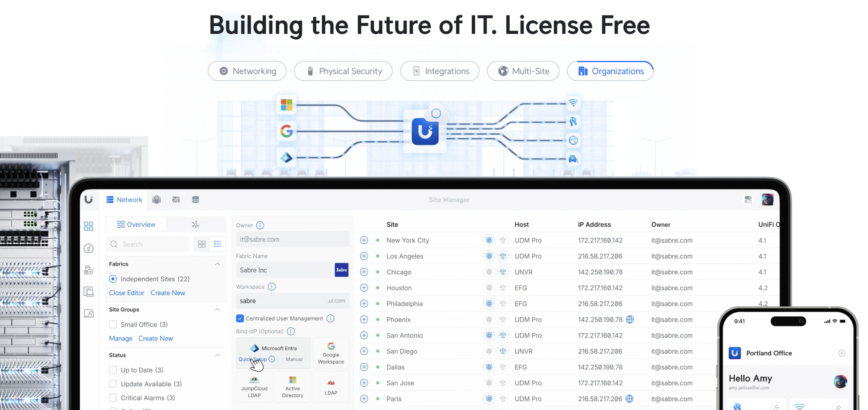Click the Owner info icon
Screen dimensions: 868x410
pos(260,225)
